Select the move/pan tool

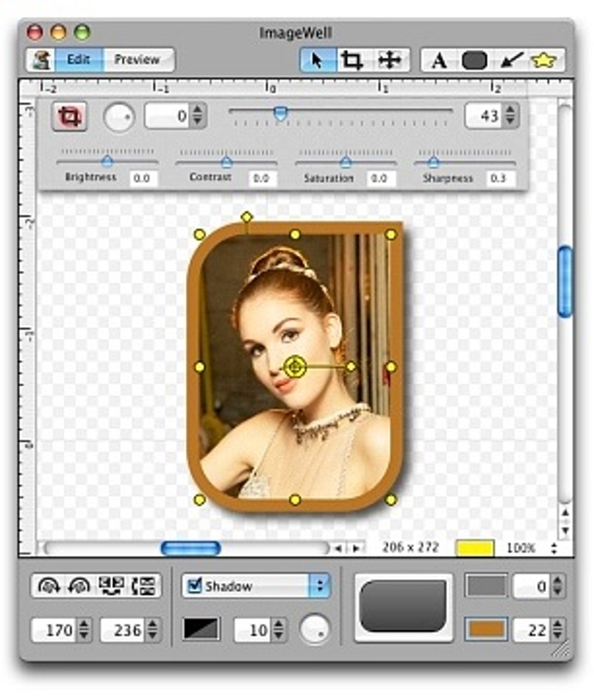(x=388, y=60)
